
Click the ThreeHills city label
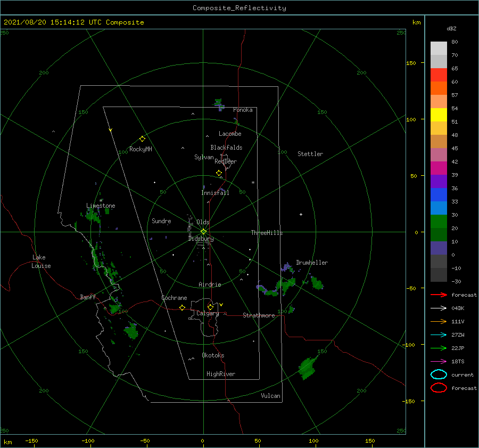[267, 233]
